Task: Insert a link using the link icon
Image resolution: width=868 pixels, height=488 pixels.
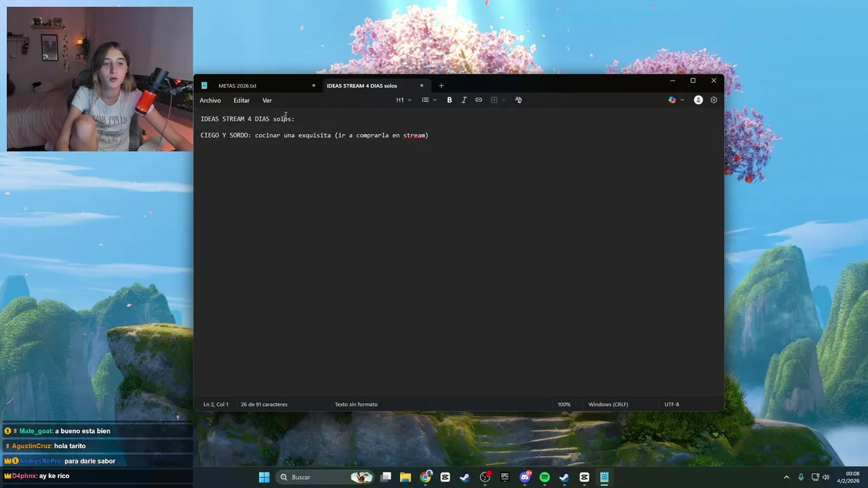Action: [x=479, y=100]
